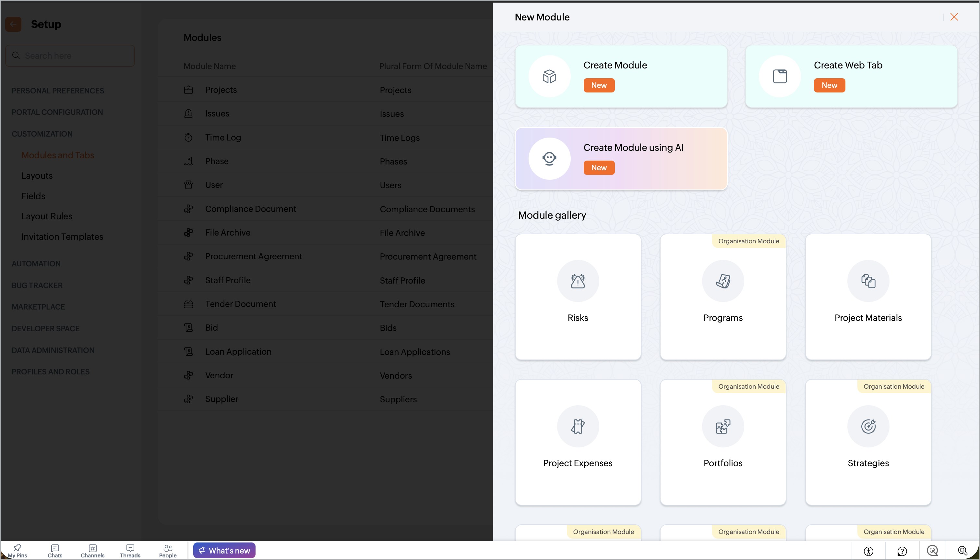
Task: Select the Risks warning icon in gallery
Action: coord(578,281)
